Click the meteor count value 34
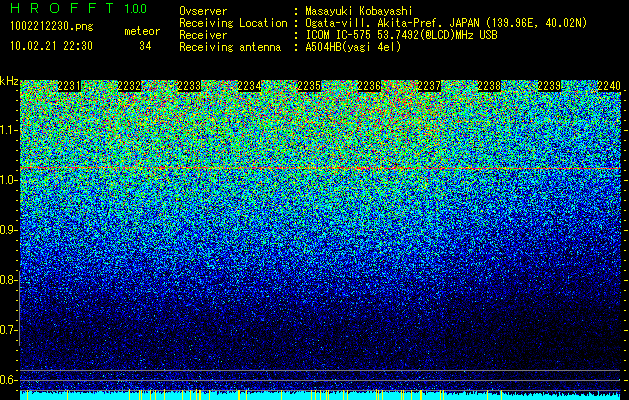Image resolution: width=629 pixels, height=400 pixels. tap(145, 46)
